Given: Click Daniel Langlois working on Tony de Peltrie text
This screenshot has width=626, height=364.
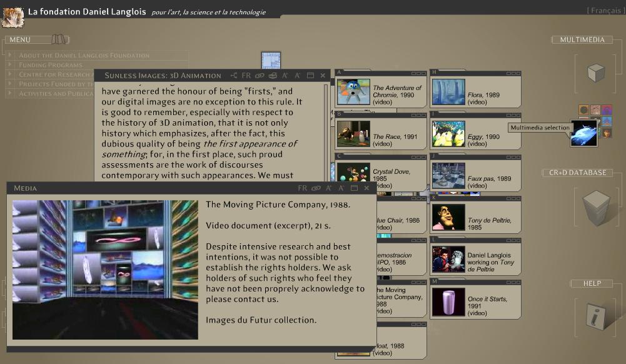Looking at the screenshot, I should coord(491,262).
